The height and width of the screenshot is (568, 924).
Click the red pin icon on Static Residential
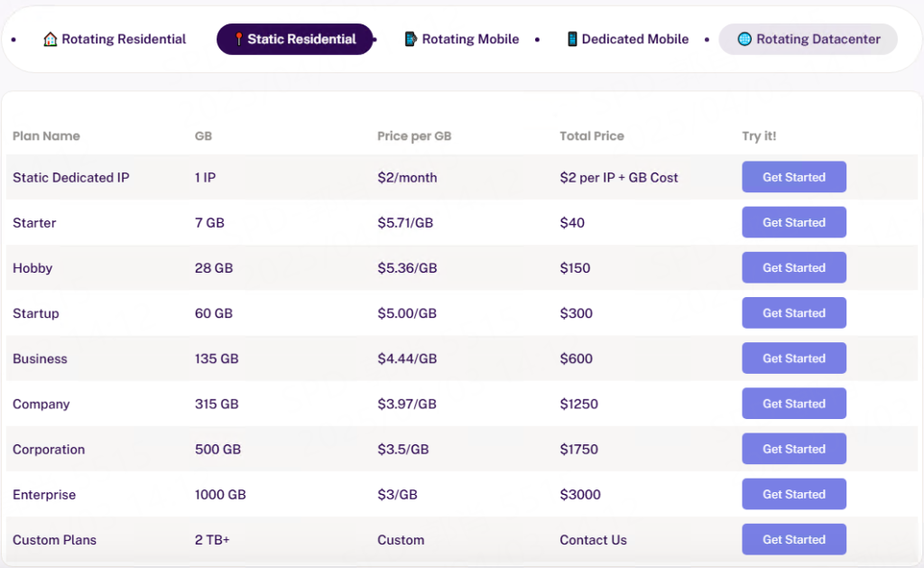click(x=239, y=40)
